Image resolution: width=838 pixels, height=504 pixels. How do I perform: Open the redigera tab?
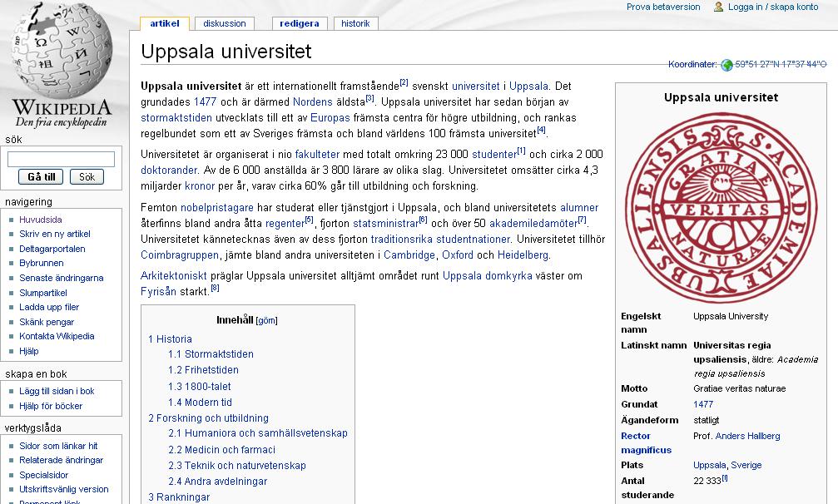(300, 23)
